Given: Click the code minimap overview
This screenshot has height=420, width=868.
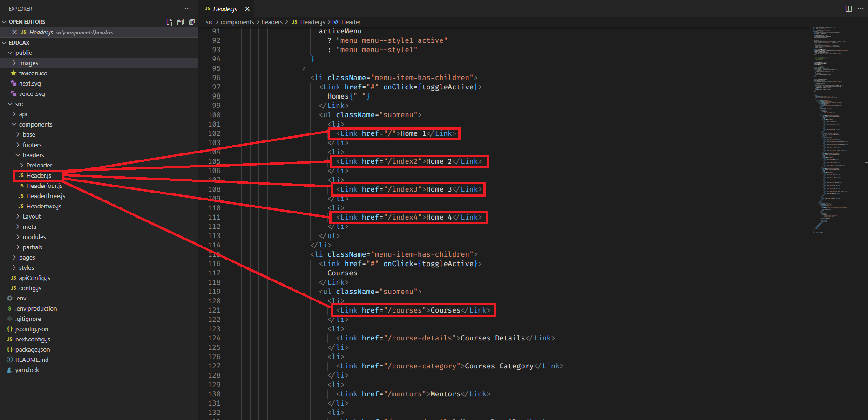Looking at the screenshot, I should pos(833,116).
